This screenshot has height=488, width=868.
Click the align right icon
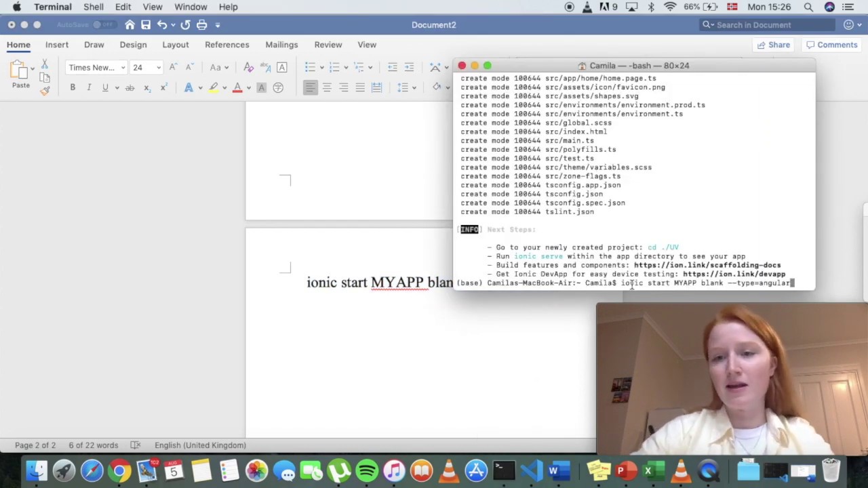tap(343, 87)
